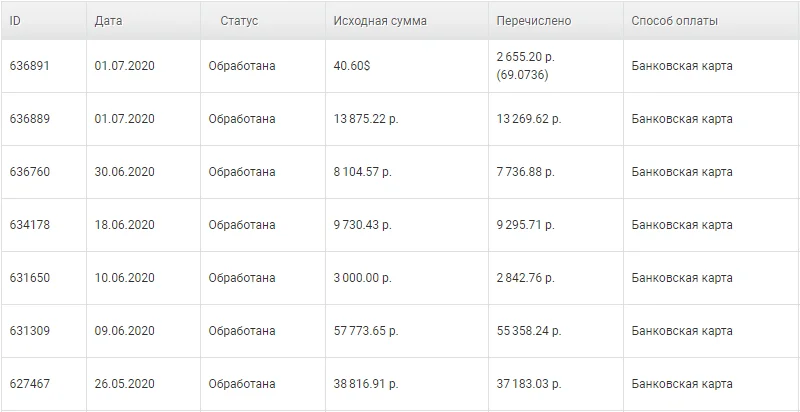This screenshot has width=800, height=412.
Task: Select payout ID 636889
Action: click(x=30, y=119)
